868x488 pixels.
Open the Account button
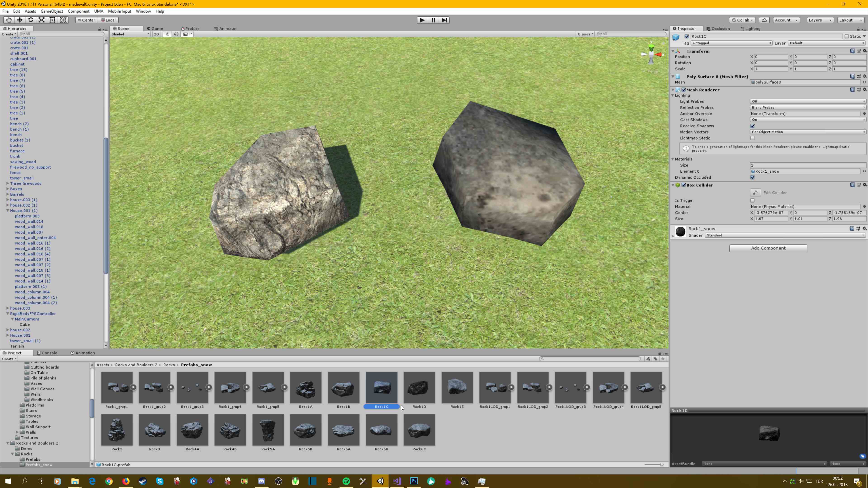click(786, 20)
